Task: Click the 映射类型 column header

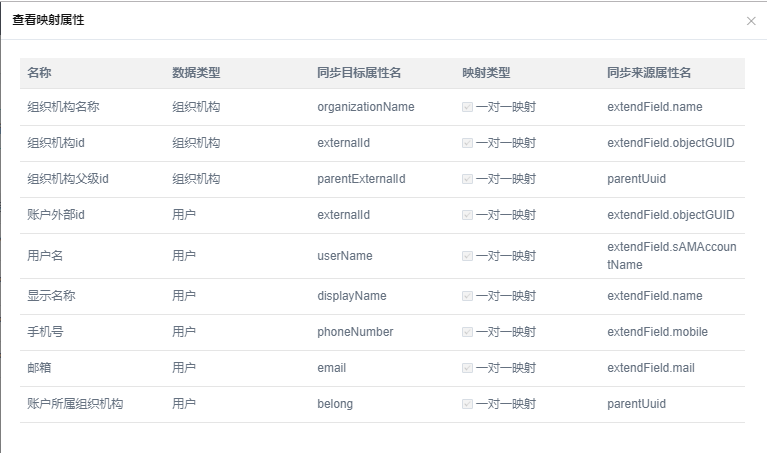Action: 486,73
